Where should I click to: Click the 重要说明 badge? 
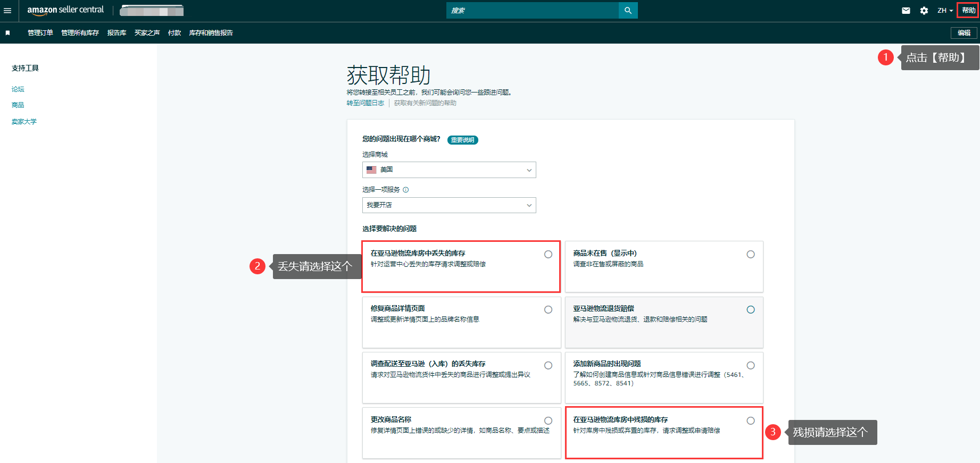pos(463,140)
